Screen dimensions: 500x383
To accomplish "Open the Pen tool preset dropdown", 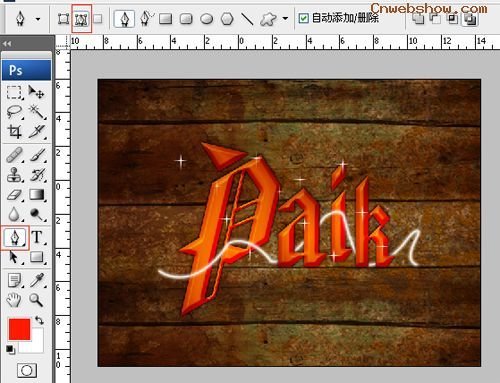I will coord(38,19).
